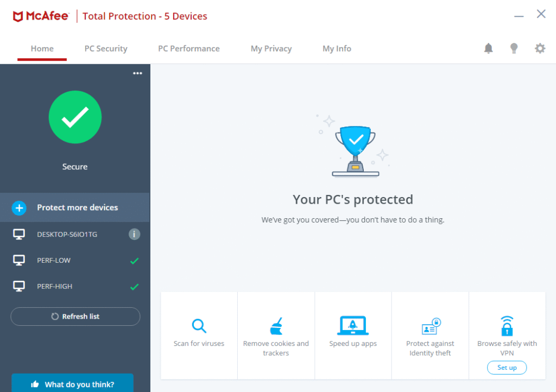The height and width of the screenshot is (392, 556).
Task: View tips with the lightbulb icon
Action: click(x=514, y=48)
